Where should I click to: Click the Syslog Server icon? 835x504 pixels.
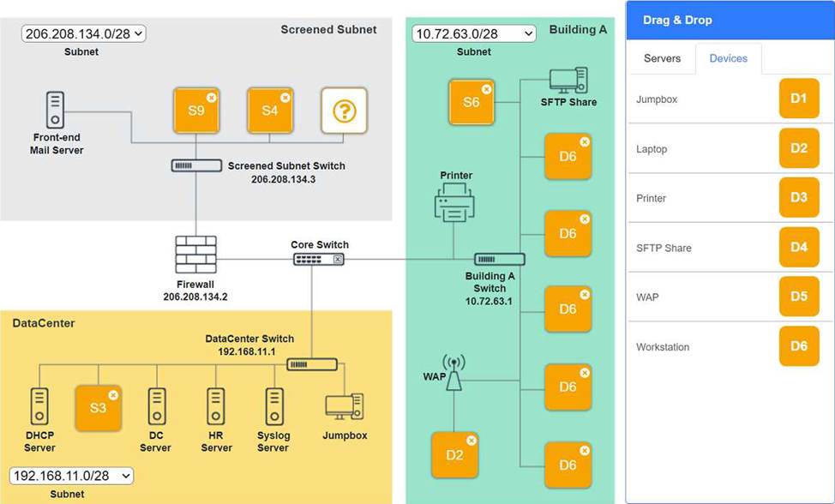coord(274,406)
